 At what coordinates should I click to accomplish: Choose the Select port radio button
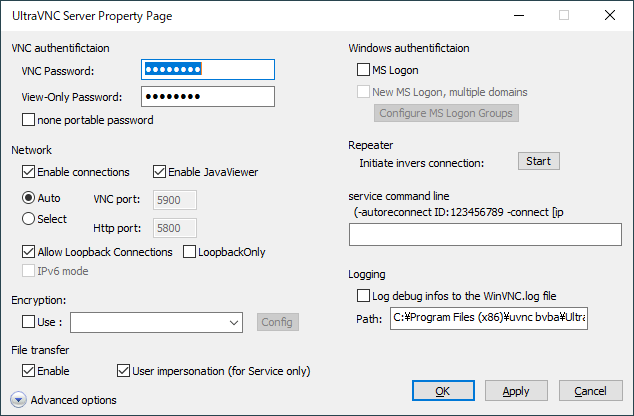coord(29,219)
